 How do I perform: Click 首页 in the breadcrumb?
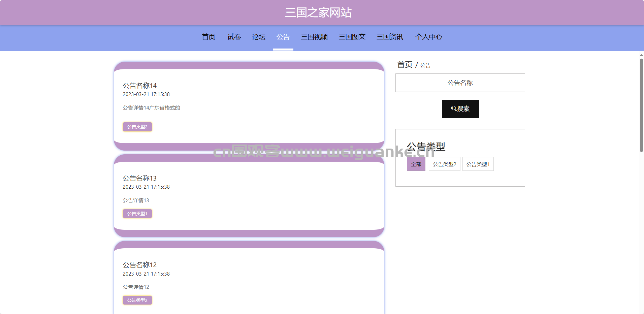click(405, 65)
